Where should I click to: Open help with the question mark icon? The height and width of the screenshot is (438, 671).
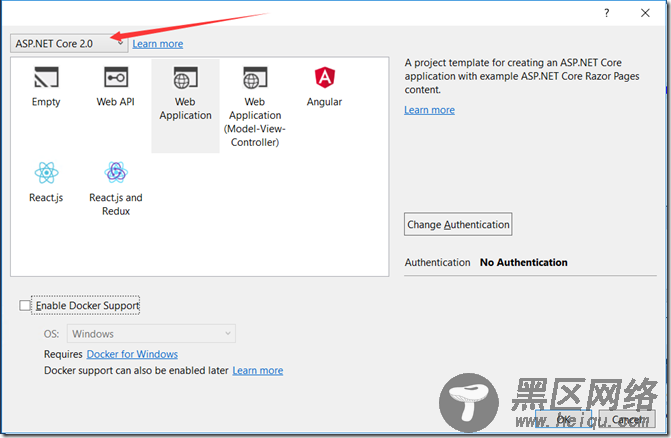[x=606, y=13]
